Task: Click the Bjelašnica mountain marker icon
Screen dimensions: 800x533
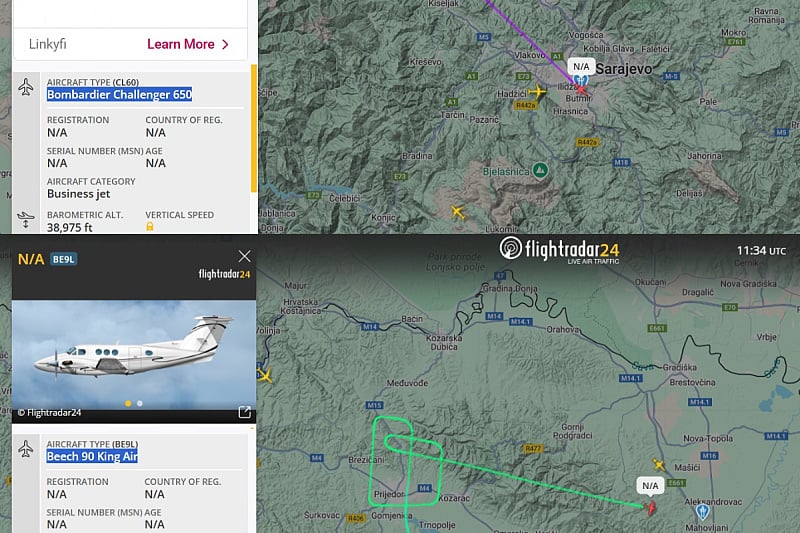Action: [x=540, y=170]
